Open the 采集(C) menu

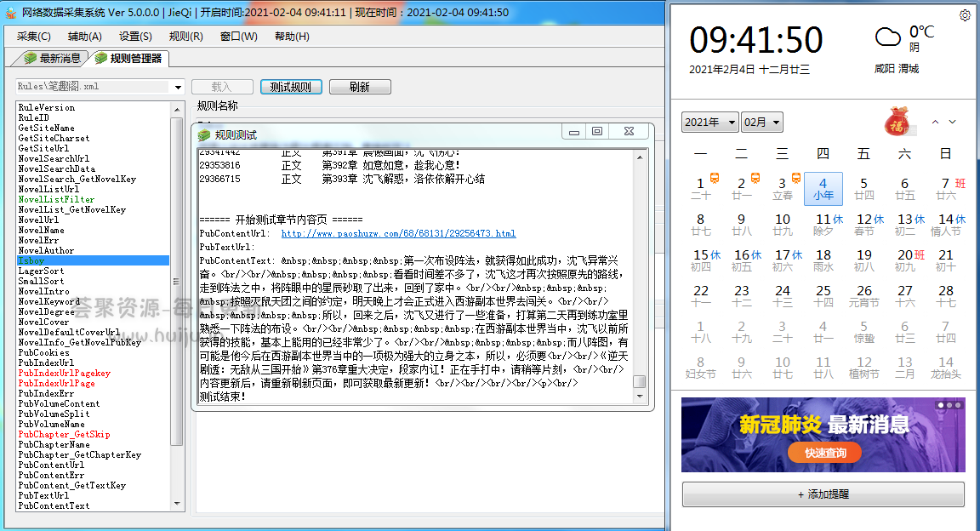[x=34, y=37]
